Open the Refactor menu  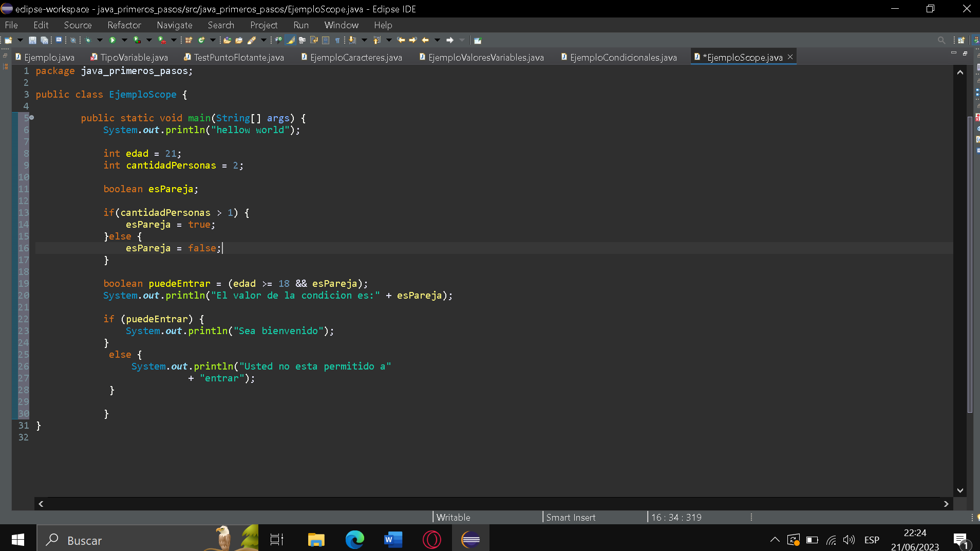point(124,25)
